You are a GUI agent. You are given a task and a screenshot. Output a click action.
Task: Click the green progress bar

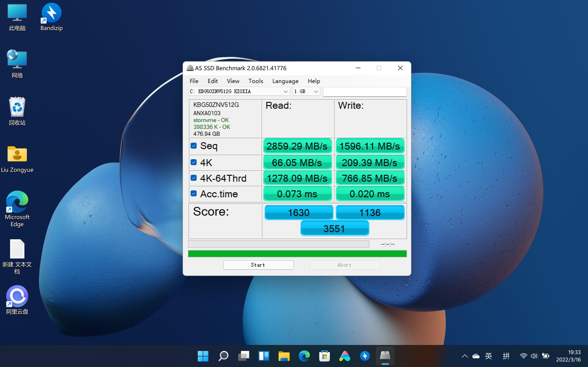tap(297, 253)
